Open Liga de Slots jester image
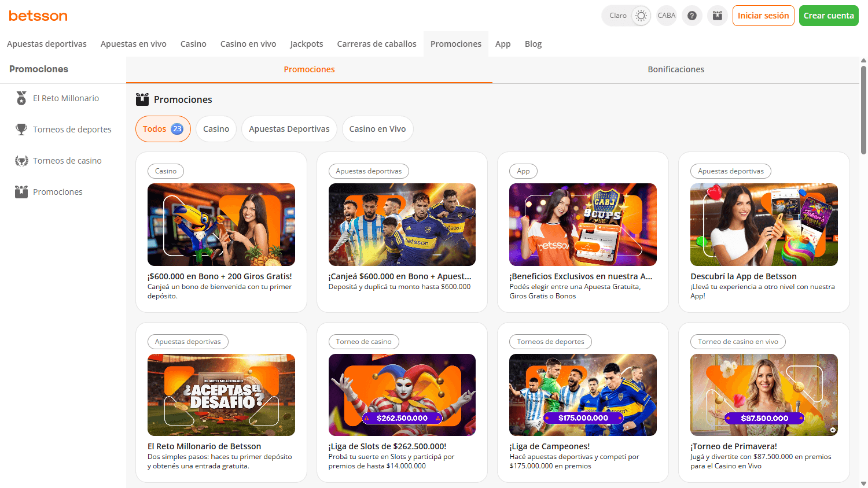The image size is (868, 488). 402,395
